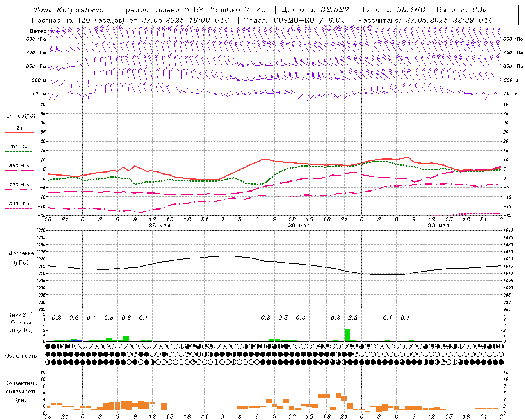Screen dimensions: 525x420
Task: Click the Конвективн. label of the convective panel
Action: click(x=21, y=383)
